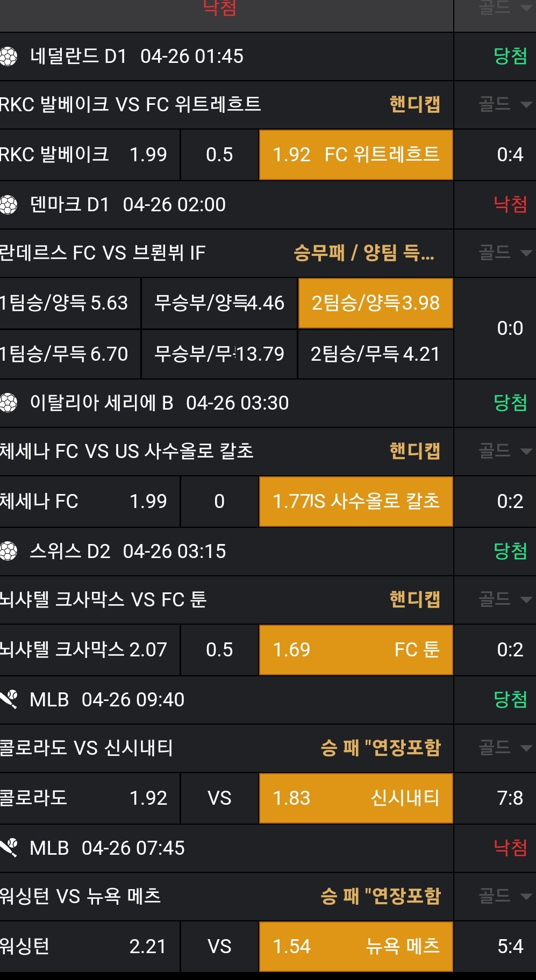Click soccer ball icon for 이탈리아 세리에 B
536x980 pixels.
click(x=9, y=403)
